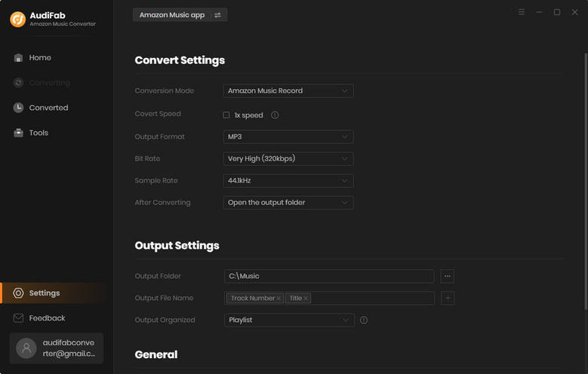
Task: Click the Tools toolbox icon
Action: point(18,133)
